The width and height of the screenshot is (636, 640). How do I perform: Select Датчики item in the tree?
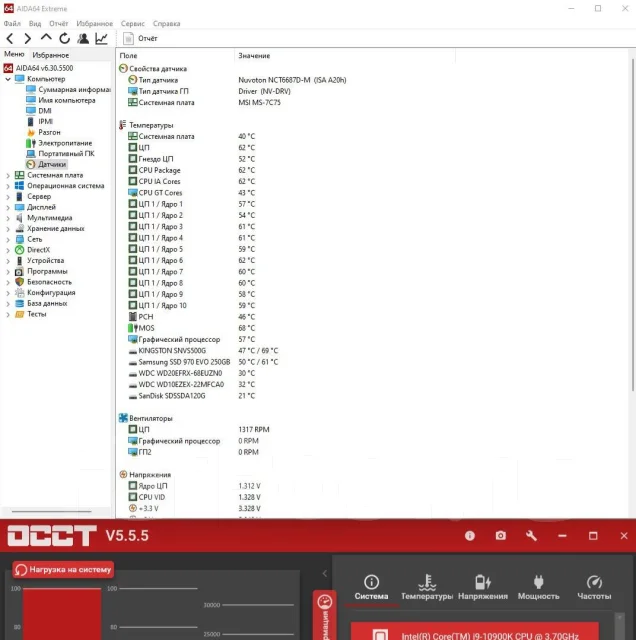tap(46, 164)
